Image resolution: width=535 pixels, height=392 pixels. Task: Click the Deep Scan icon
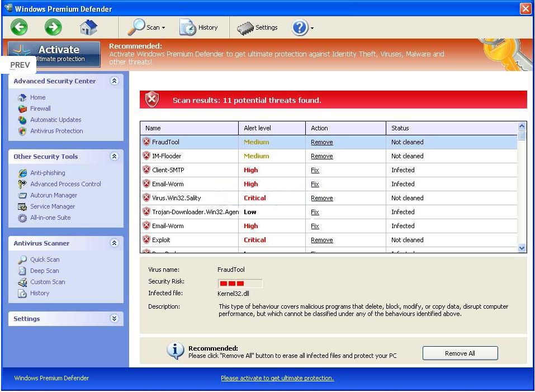tap(22, 271)
